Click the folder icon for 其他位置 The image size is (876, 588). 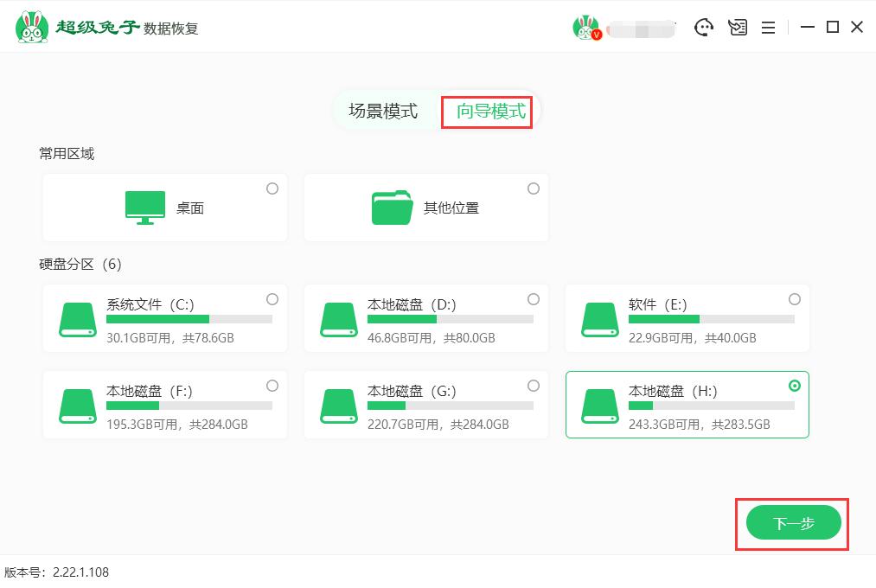tap(391, 206)
